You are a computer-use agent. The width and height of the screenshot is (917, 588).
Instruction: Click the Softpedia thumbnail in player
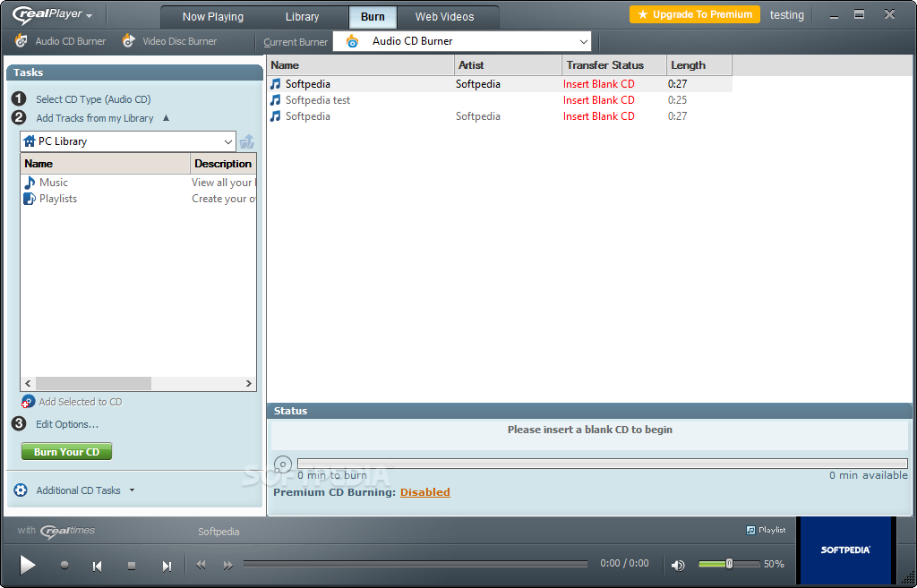point(845,550)
